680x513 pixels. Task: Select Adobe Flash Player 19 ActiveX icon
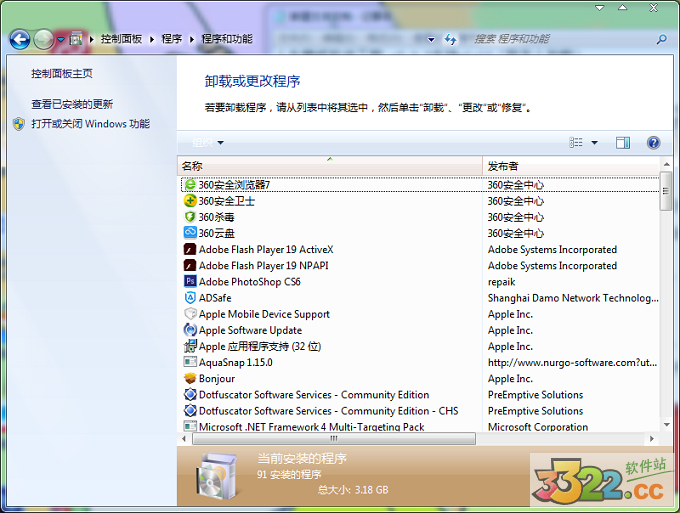tap(190, 249)
